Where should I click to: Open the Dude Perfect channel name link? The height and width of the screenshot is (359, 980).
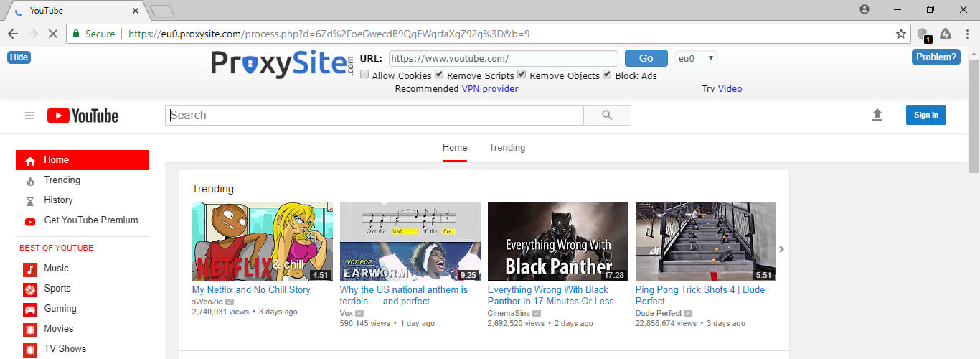[660, 313]
